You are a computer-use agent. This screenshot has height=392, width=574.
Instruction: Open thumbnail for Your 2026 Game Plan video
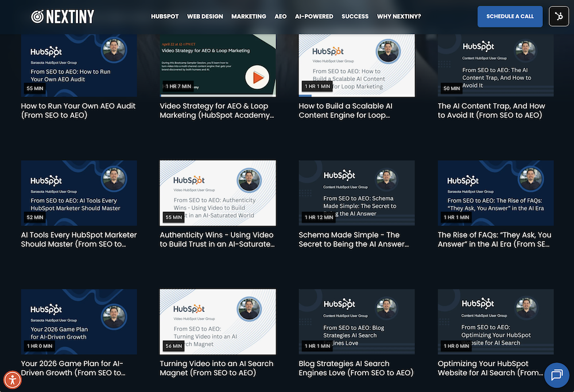coord(79,322)
